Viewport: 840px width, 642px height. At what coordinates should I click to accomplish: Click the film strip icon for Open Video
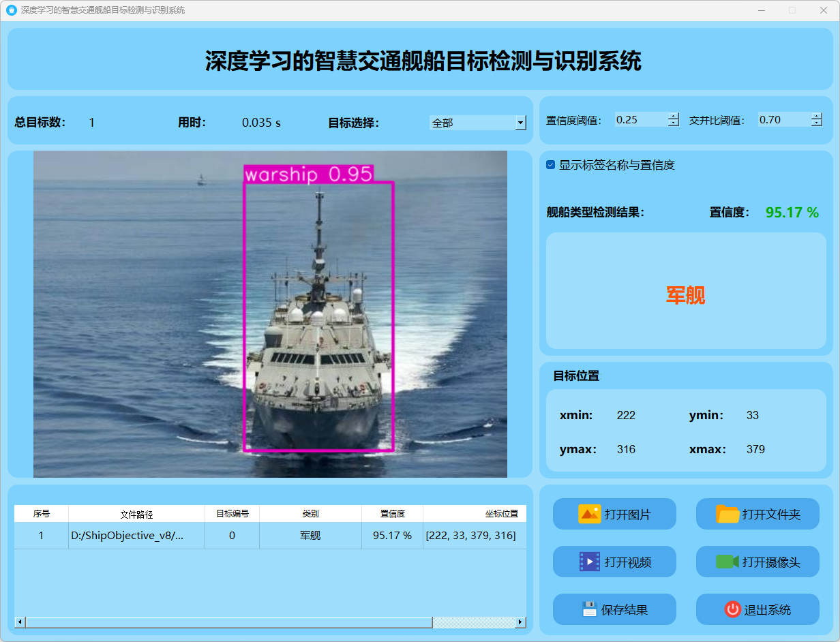[x=589, y=562]
